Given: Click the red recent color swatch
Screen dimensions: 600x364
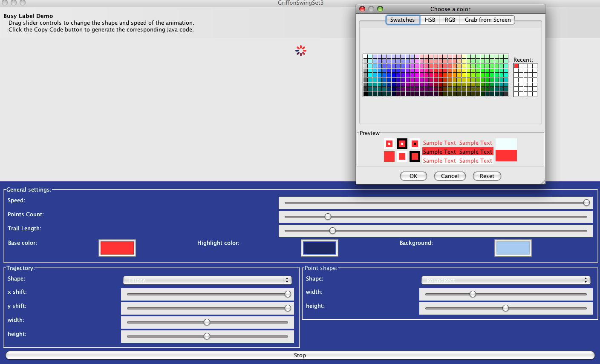Looking at the screenshot, I should coord(516,66).
